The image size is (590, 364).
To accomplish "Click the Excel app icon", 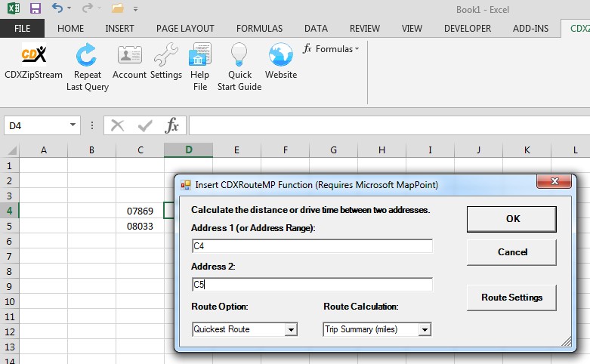I will (14, 8).
